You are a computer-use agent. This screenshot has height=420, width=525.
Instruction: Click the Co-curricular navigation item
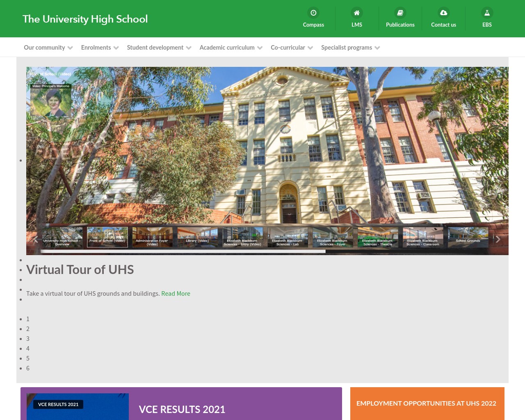pyautogui.click(x=288, y=47)
